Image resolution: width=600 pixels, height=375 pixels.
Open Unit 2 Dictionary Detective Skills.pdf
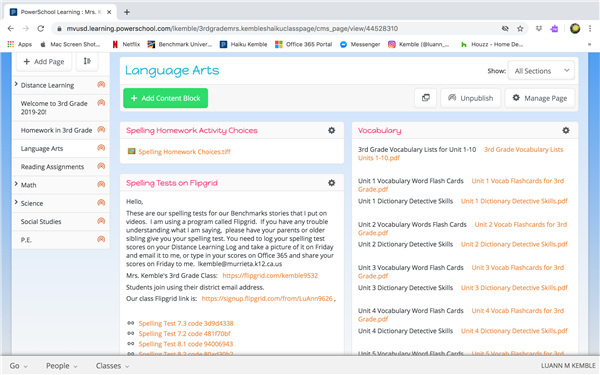pos(514,245)
